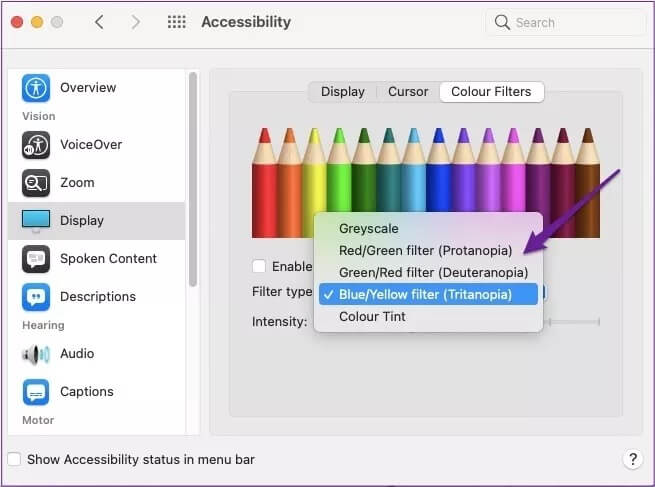Viewport: 655px width, 487px height.
Task: Choose Greyscale from the filter menu
Action: pos(428,228)
